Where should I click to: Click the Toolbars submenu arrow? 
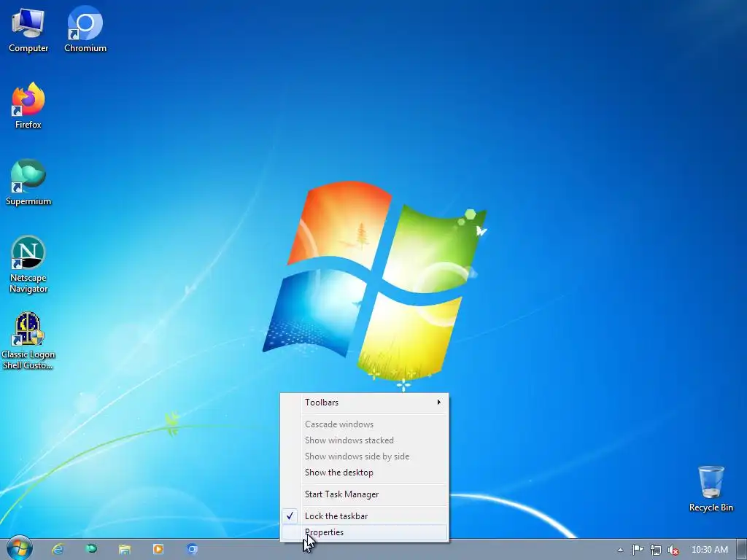[x=438, y=402]
